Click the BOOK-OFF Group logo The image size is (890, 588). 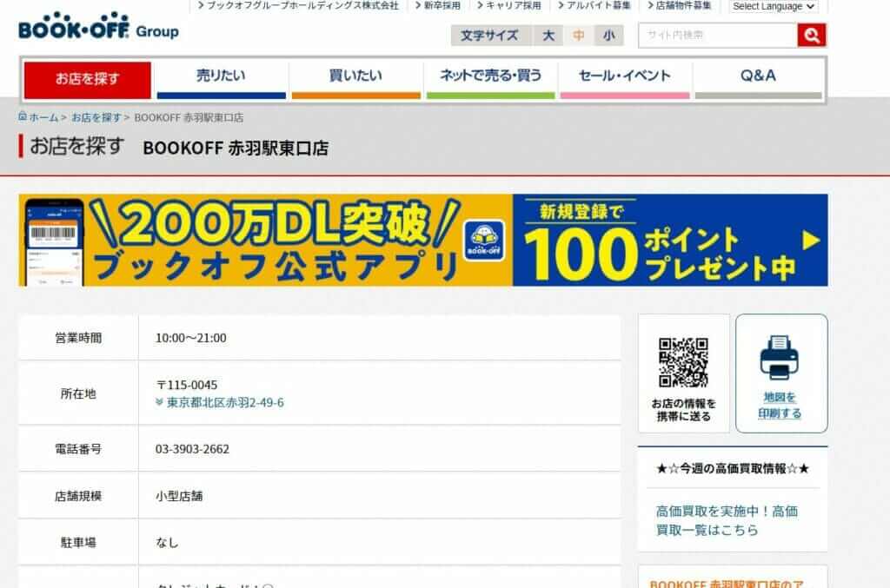98,27
